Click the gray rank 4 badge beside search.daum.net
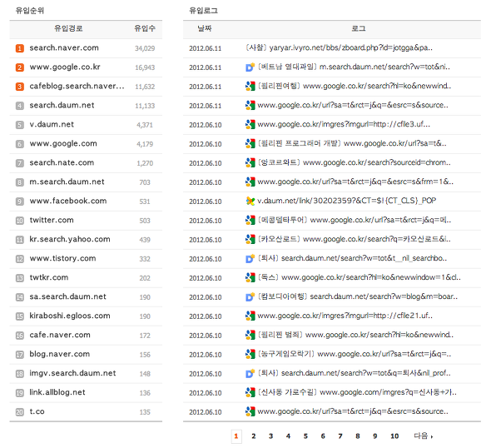The width and height of the screenshot is (491, 448). [20, 106]
